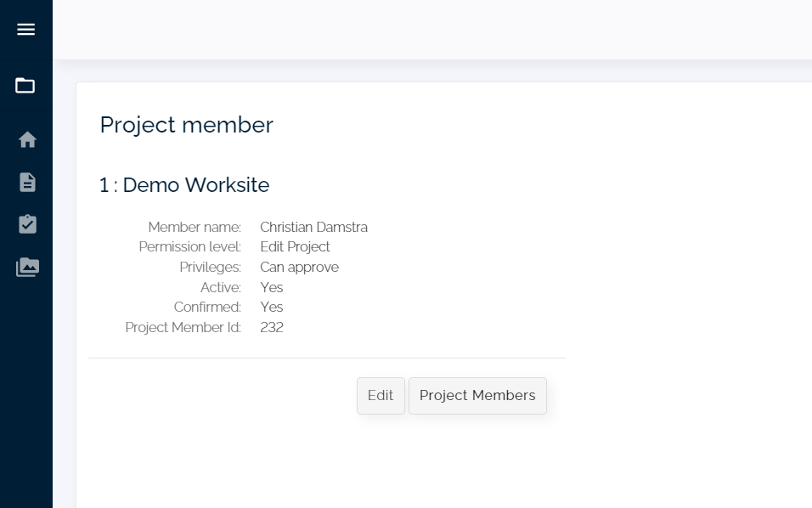
Task: Click the Can approve privileges text
Action: click(x=299, y=267)
